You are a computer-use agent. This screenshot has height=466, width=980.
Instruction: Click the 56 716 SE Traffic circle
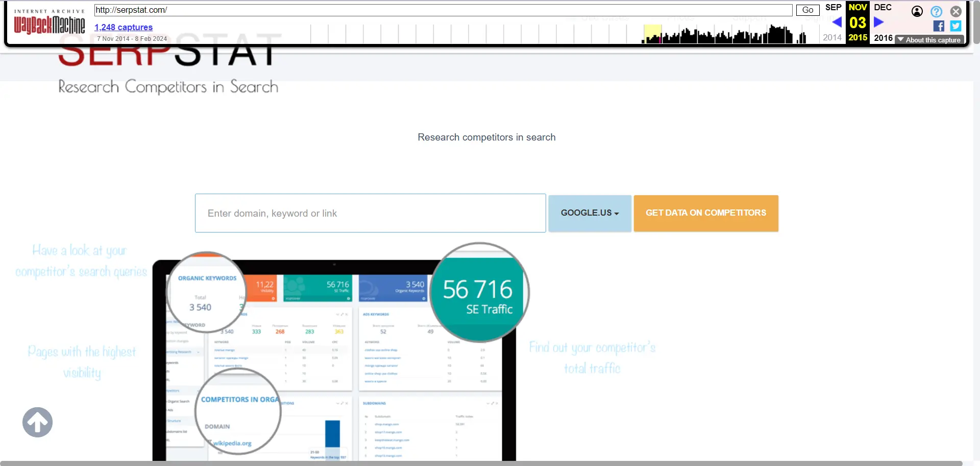pos(480,292)
